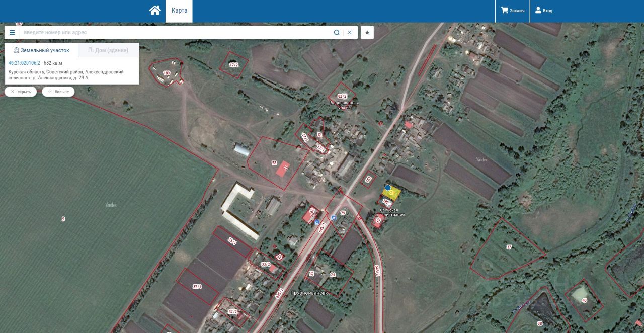Open favorites star button
Viewport: 644px width, 333px height.
click(367, 32)
